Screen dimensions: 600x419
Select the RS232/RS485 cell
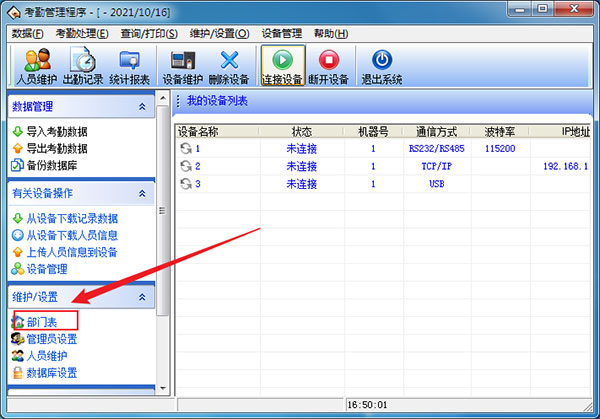coord(437,148)
